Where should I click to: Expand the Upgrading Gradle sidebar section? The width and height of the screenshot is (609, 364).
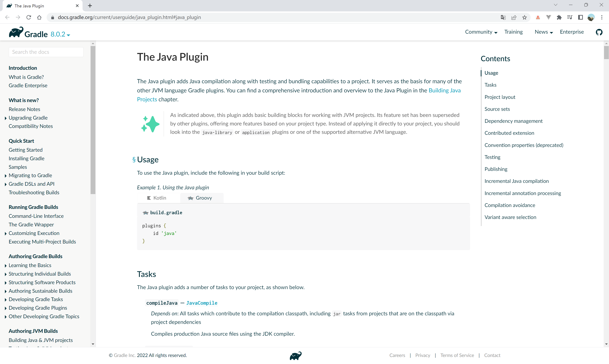click(5, 118)
